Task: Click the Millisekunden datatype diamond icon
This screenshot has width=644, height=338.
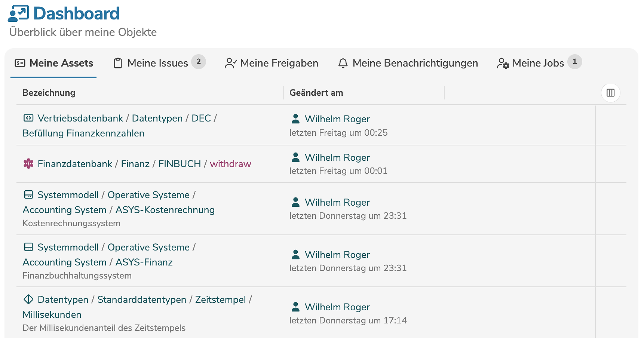Action: pyautogui.click(x=28, y=299)
